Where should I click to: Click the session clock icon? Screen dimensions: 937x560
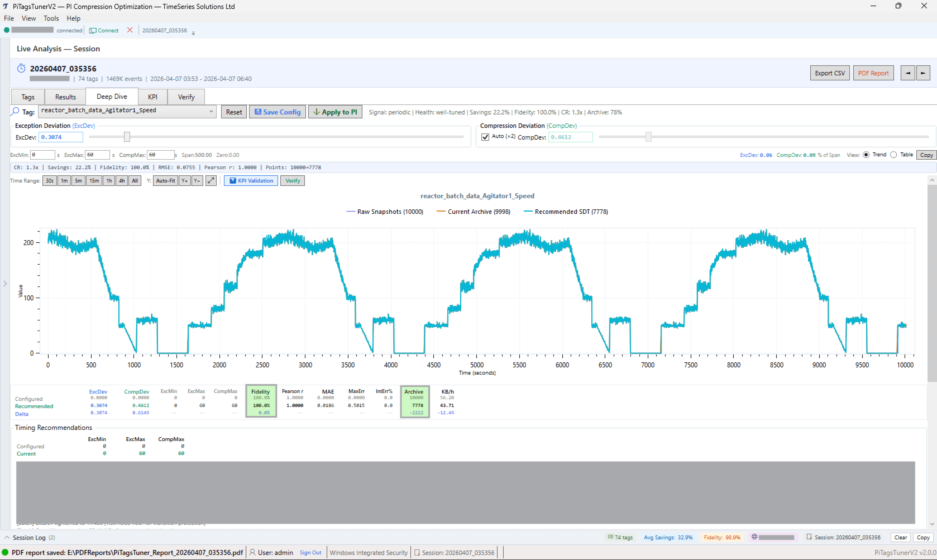(x=21, y=68)
